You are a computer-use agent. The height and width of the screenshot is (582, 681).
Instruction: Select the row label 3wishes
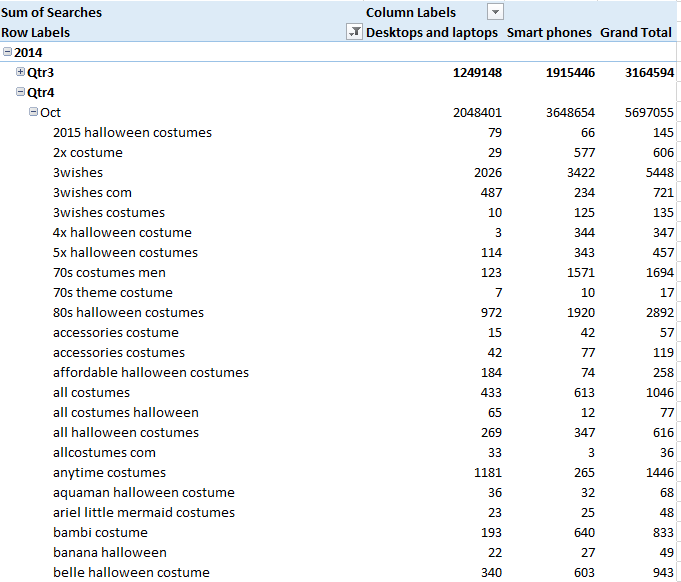coord(78,172)
